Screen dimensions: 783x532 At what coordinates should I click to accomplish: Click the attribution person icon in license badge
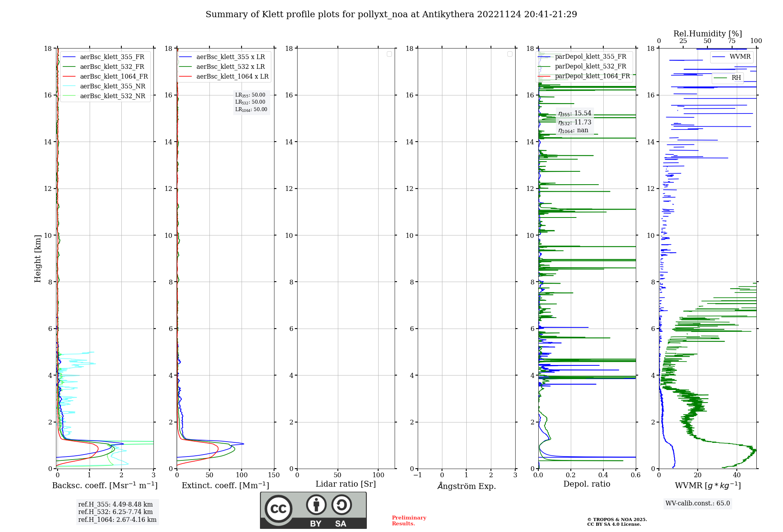pos(316,505)
